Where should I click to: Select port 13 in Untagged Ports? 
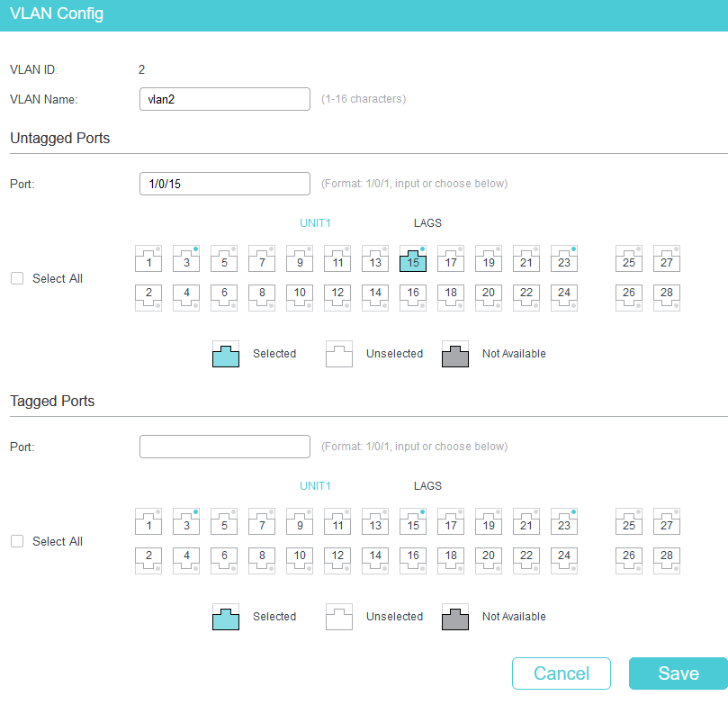pos(375,258)
